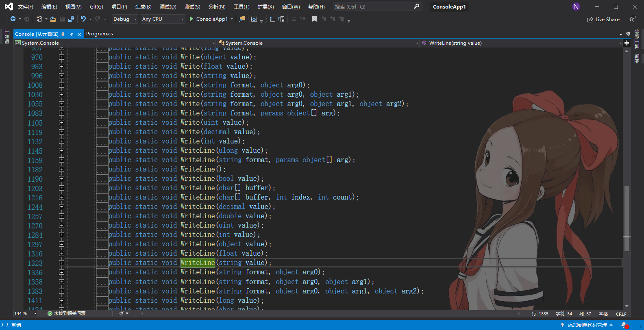Toggle the pin on Console tab

coord(72,34)
